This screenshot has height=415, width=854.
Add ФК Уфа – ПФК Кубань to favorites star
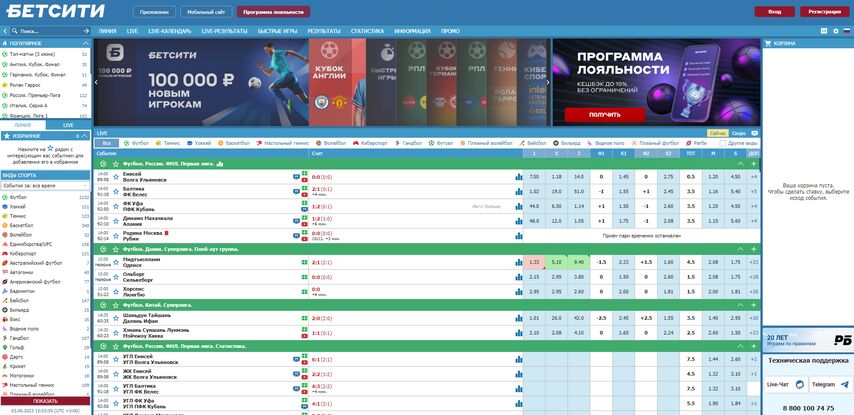tap(115, 206)
